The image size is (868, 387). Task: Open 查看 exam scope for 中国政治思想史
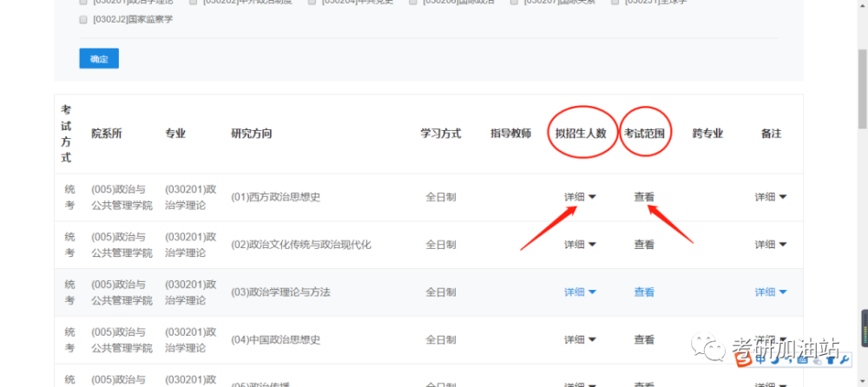click(644, 340)
